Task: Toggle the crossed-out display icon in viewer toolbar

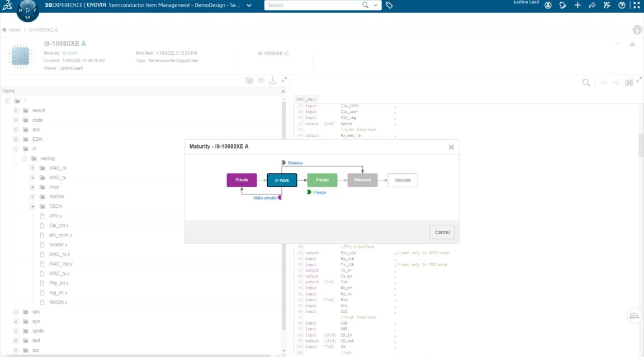Action: pos(629,83)
